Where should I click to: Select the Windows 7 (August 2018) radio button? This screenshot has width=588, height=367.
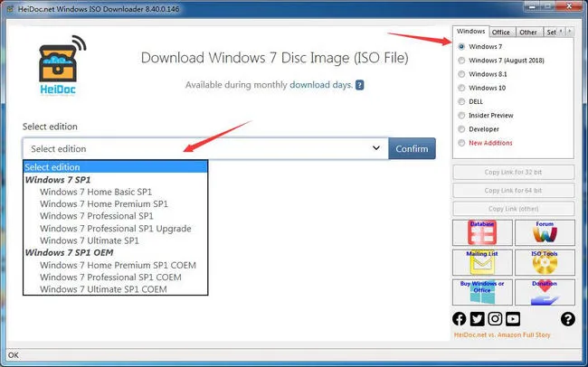(461, 61)
